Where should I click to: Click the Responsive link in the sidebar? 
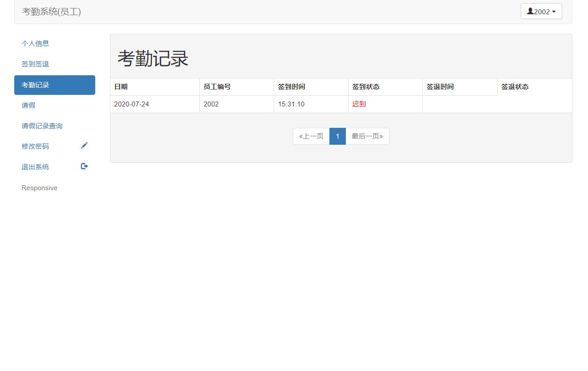tap(39, 188)
